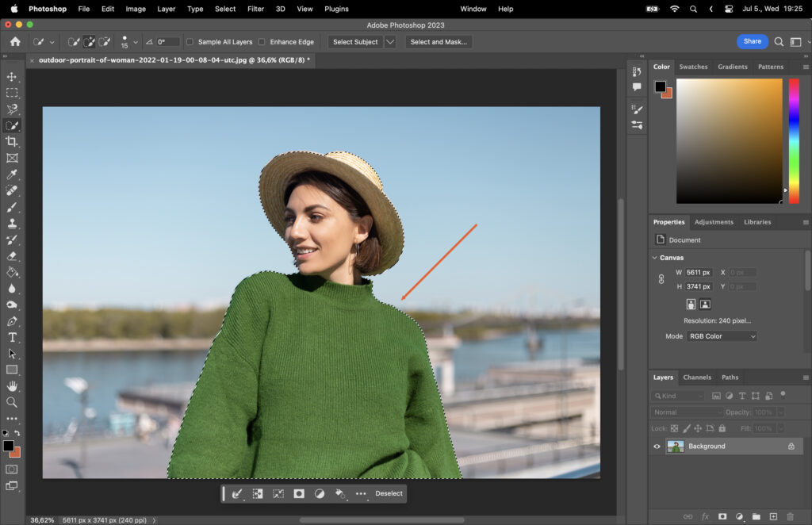The width and height of the screenshot is (812, 525).
Task: Select the Zoom tool
Action: coord(11,400)
